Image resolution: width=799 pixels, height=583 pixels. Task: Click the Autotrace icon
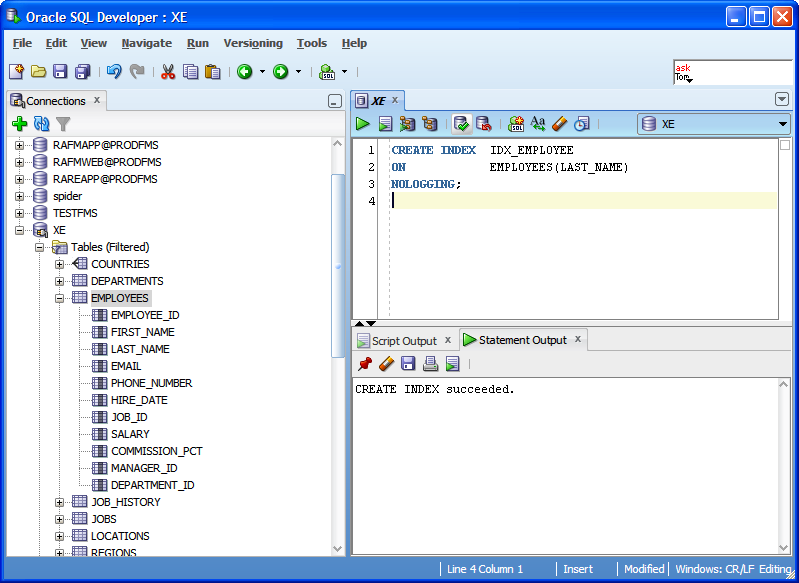pyautogui.click(x=407, y=124)
